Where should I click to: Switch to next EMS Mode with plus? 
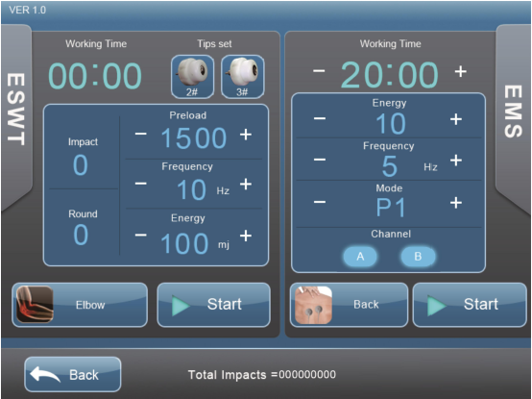click(x=456, y=203)
